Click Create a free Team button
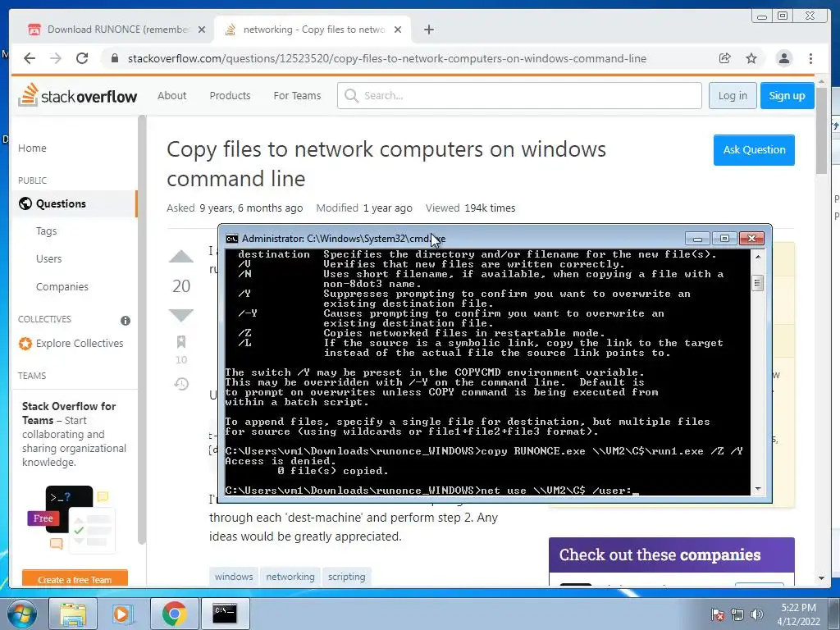 [x=75, y=578]
